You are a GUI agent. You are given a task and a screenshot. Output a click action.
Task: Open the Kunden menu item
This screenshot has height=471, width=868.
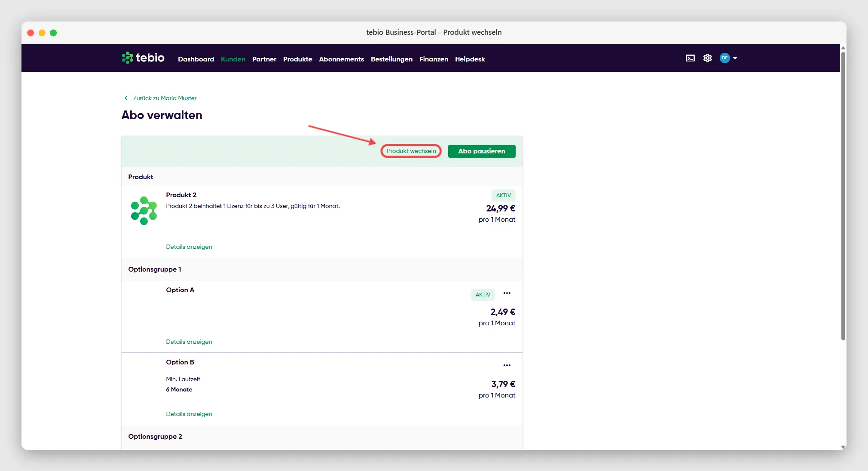click(233, 59)
